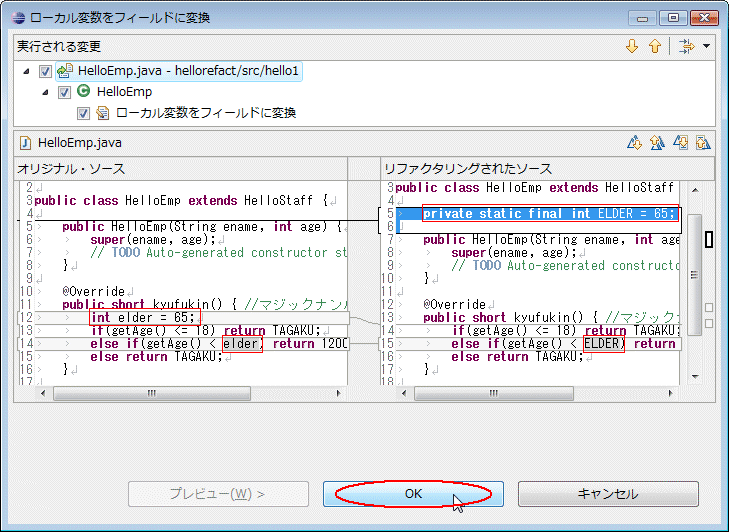This screenshot has width=729, height=532.
Task: Click green class icon beside HelloEmp
Action: [x=84, y=91]
